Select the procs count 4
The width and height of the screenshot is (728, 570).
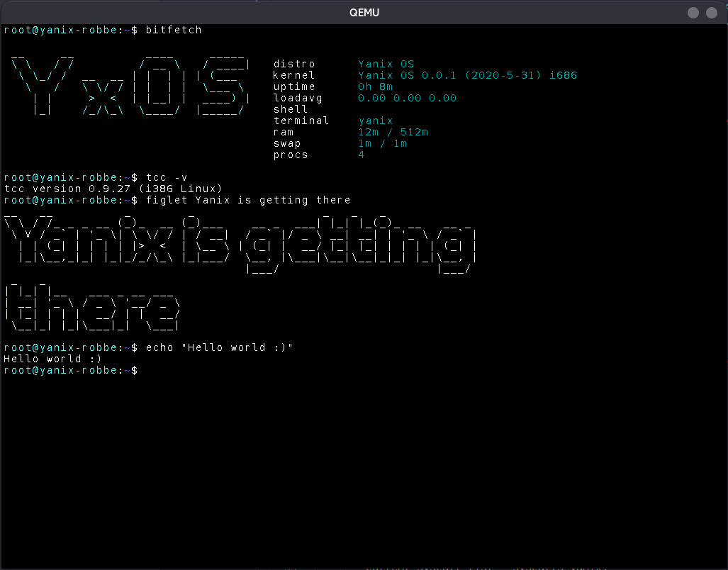pos(361,155)
